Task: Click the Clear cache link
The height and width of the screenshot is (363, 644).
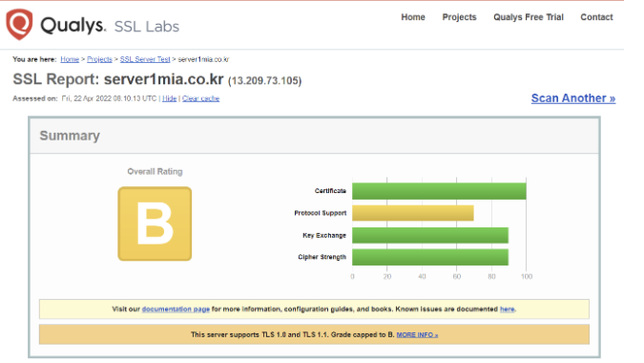Action: [x=201, y=98]
